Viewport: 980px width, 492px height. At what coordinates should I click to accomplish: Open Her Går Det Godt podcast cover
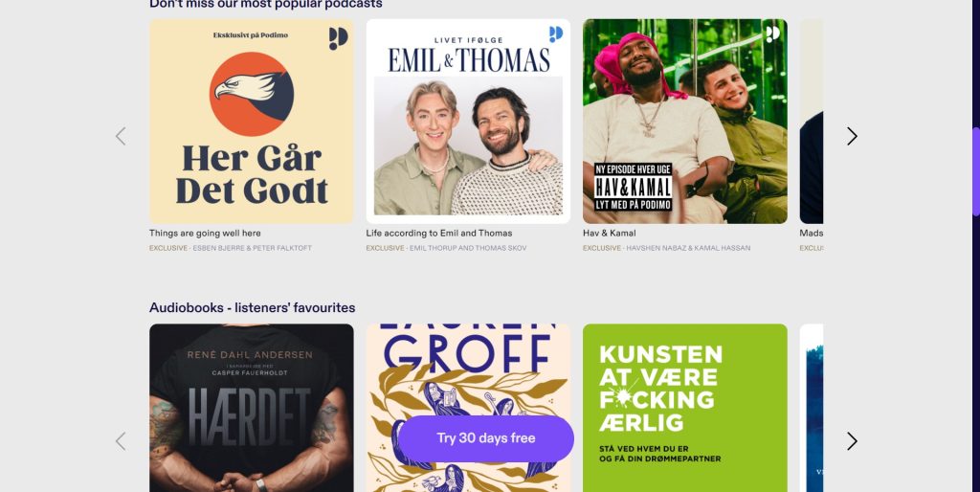click(x=252, y=122)
